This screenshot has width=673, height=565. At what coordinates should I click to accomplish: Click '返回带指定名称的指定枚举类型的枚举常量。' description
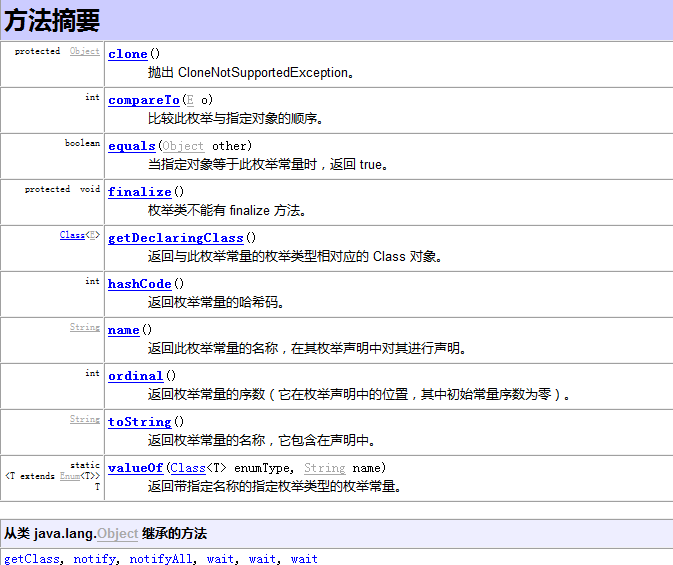(x=274, y=486)
